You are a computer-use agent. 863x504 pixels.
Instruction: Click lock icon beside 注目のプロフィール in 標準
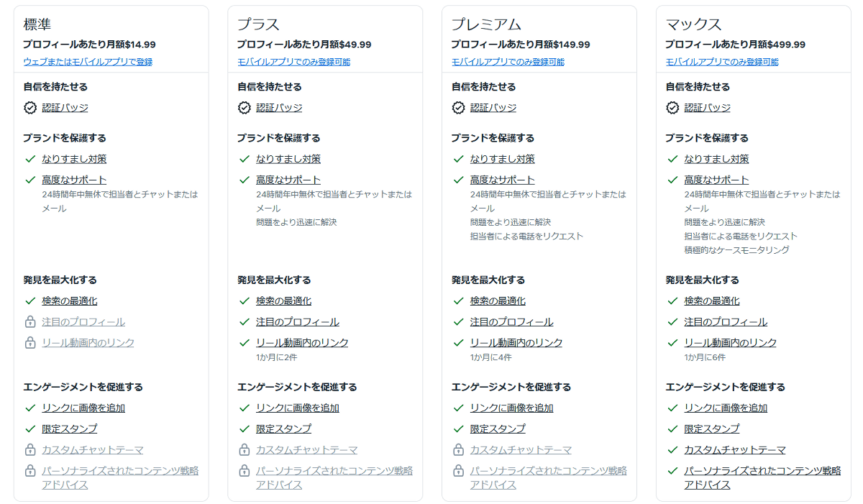coord(30,322)
